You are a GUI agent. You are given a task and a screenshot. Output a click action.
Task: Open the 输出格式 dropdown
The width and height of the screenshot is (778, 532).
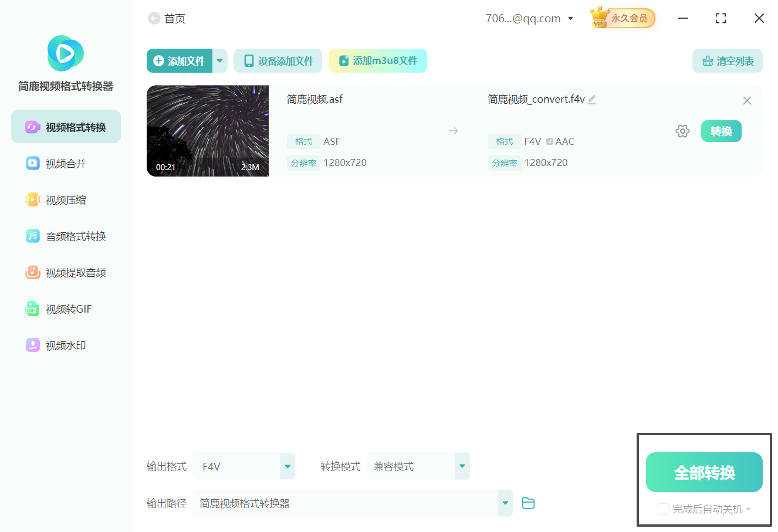point(286,466)
